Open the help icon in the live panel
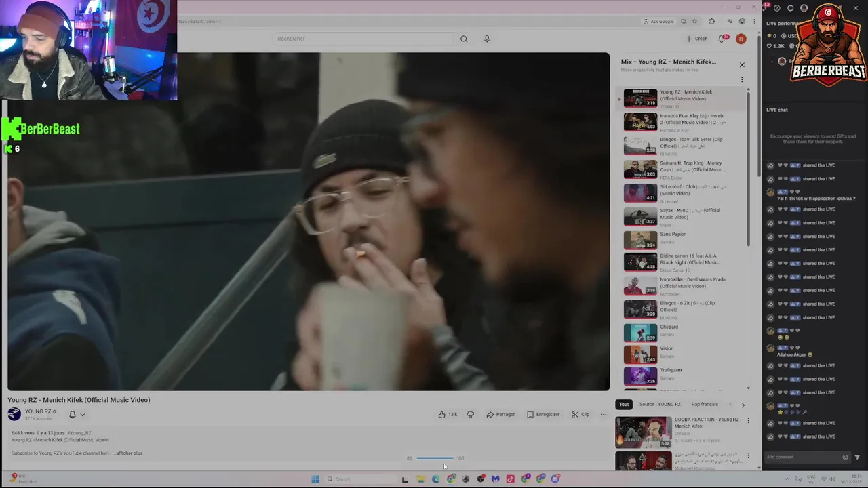Viewport: 868px width, 488px height. pos(777,8)
